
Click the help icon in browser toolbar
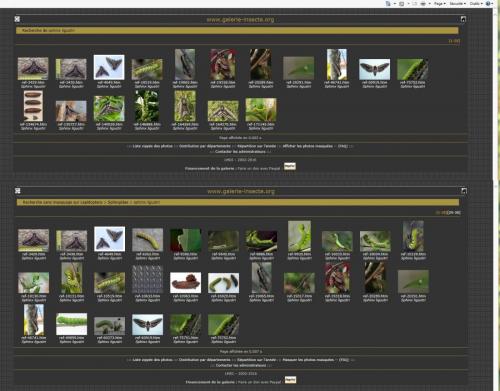pos(489,4)
